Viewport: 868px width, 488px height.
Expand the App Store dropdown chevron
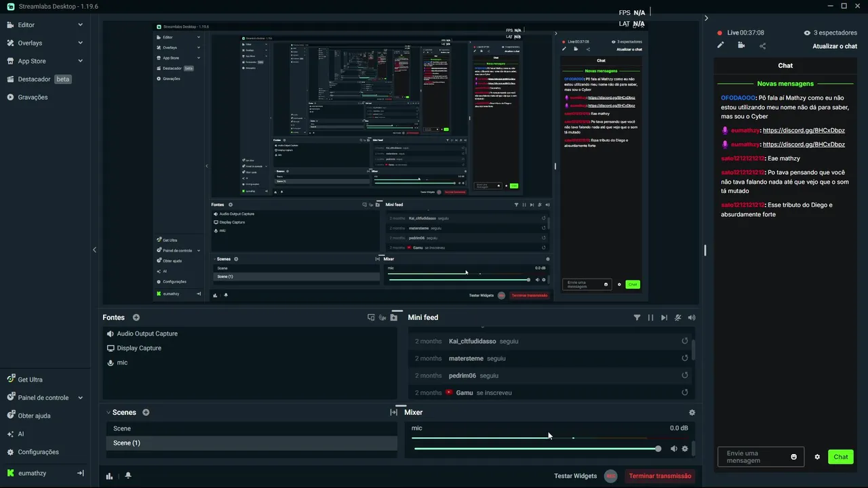pyautogui.click(x=80, y=61)
